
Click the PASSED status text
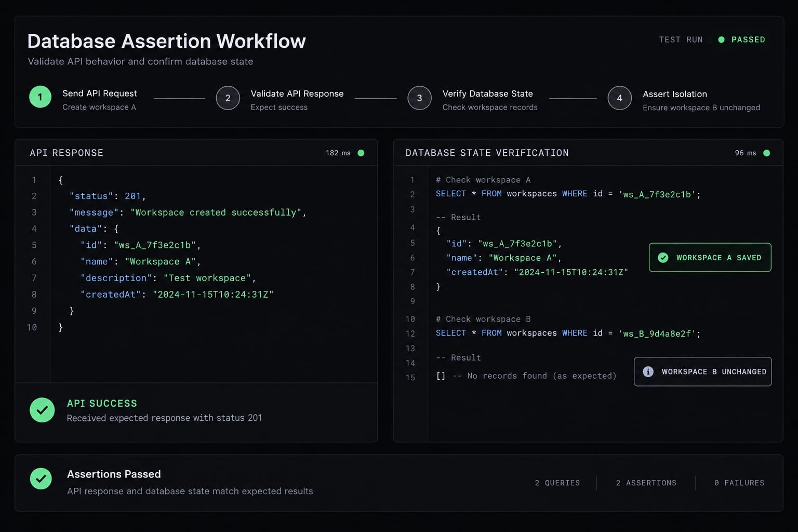[748, 39]
